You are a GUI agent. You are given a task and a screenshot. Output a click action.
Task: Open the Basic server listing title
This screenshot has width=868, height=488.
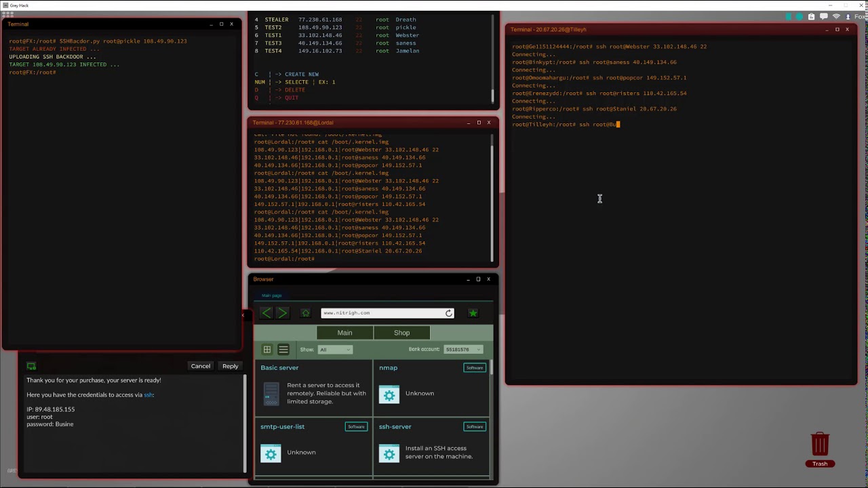[279, 368]
